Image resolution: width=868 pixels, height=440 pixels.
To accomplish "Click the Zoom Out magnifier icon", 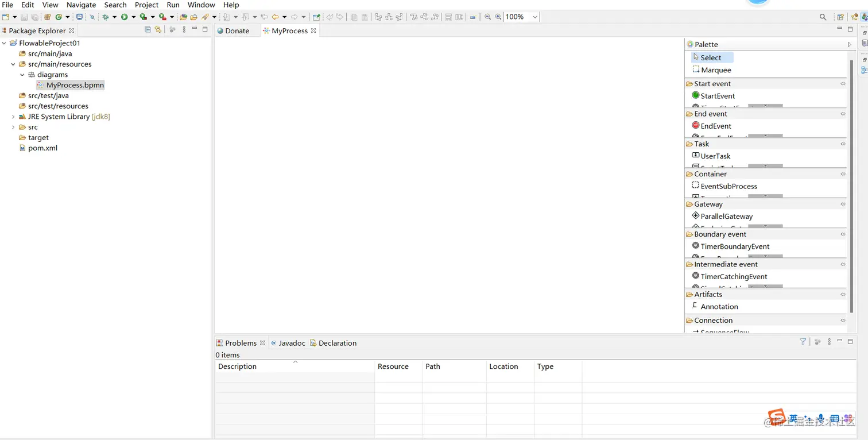I will 487,17.
